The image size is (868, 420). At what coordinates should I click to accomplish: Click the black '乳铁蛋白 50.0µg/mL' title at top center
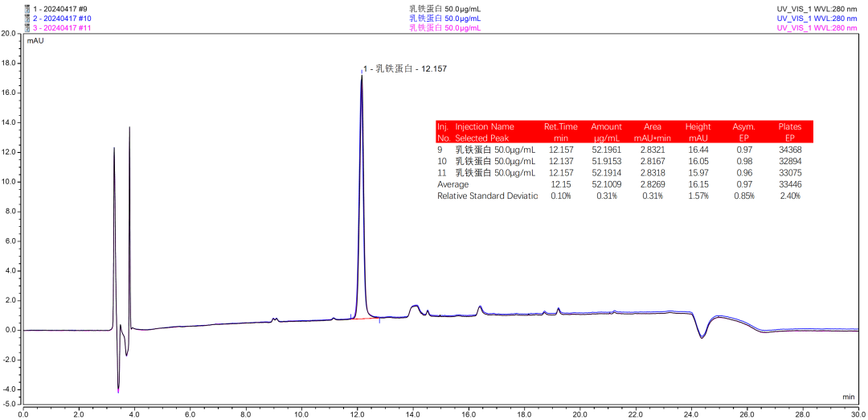(445, 9)
